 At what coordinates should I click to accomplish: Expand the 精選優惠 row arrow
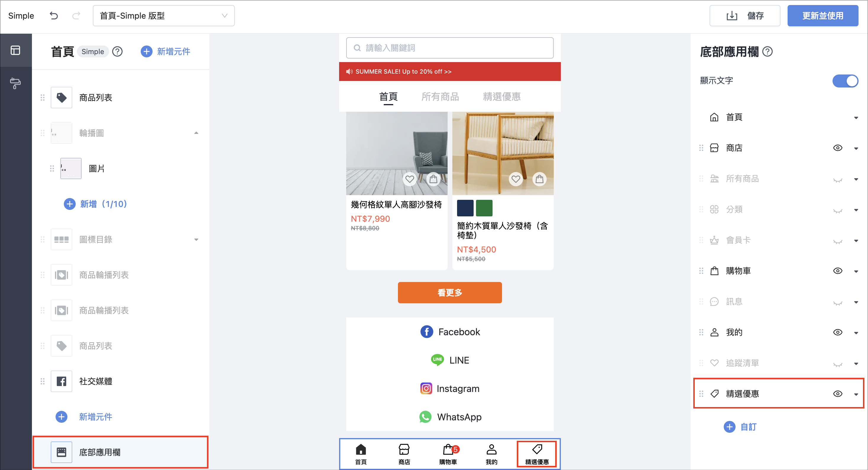pos(856,394)
